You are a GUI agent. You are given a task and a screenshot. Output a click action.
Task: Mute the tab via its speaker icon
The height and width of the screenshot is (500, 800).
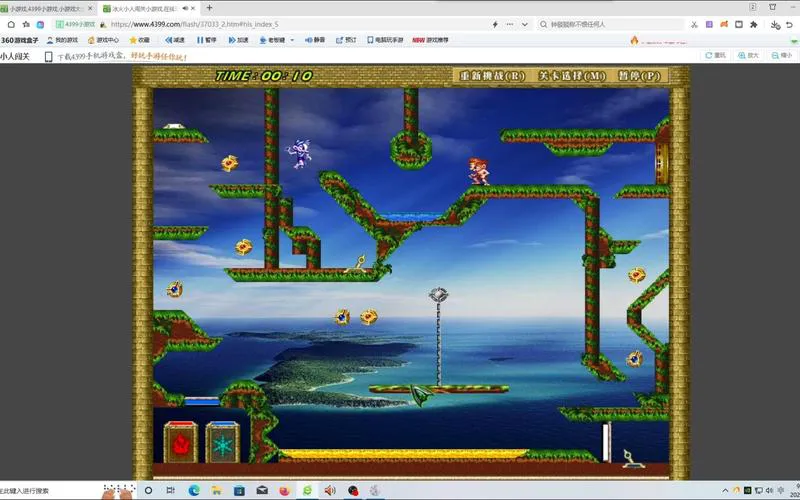tap(185, 8)
